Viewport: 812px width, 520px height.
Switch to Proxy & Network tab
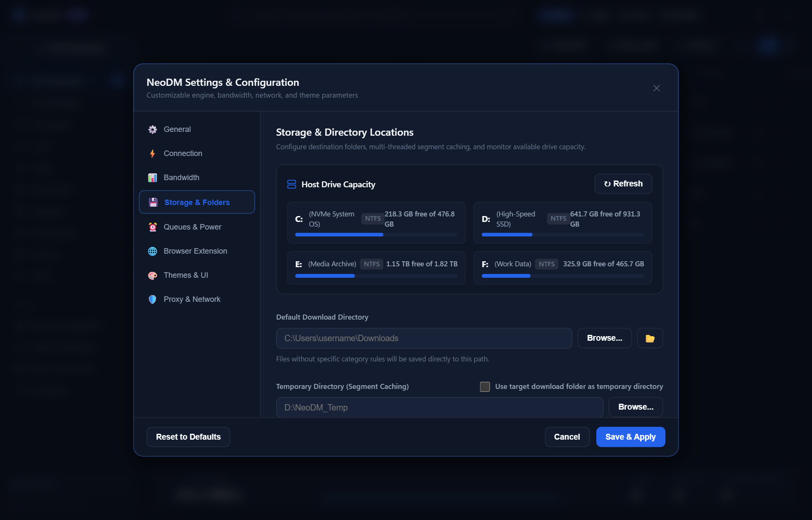(197, 299)
